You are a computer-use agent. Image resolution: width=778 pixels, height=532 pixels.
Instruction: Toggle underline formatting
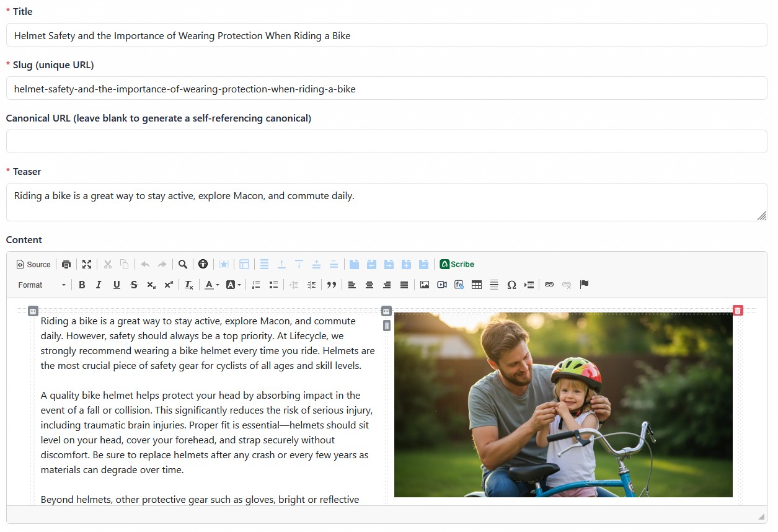click(x=117, y=285)
